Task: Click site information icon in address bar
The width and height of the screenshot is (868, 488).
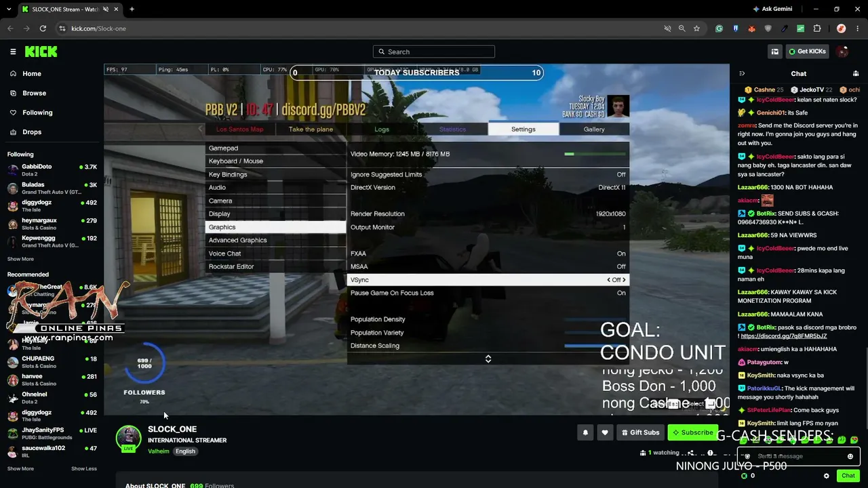Action: [x=62, y=28]
